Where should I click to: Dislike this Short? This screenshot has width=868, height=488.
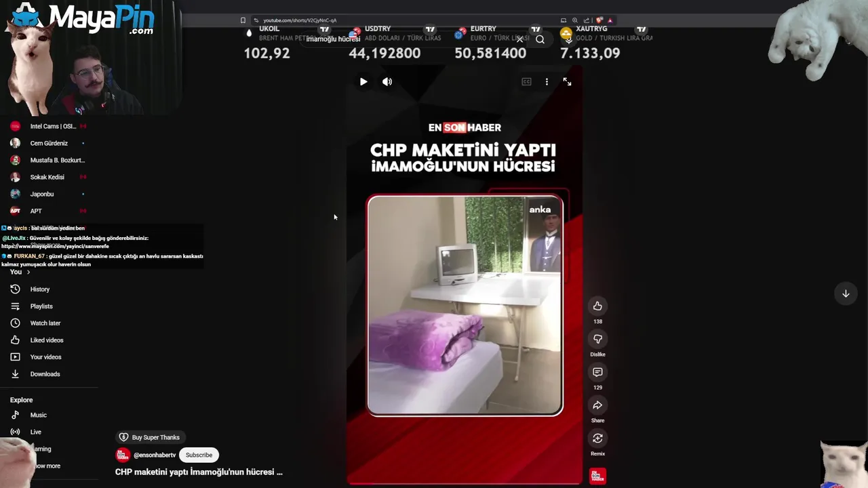(x=597, y=339)
